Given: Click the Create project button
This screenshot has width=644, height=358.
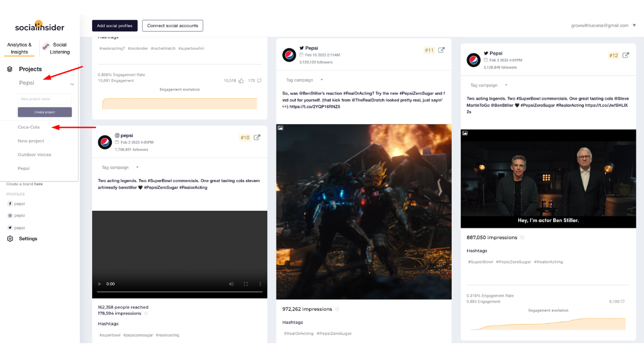Looking at the screenshot, I should click(x=45, y=112).
